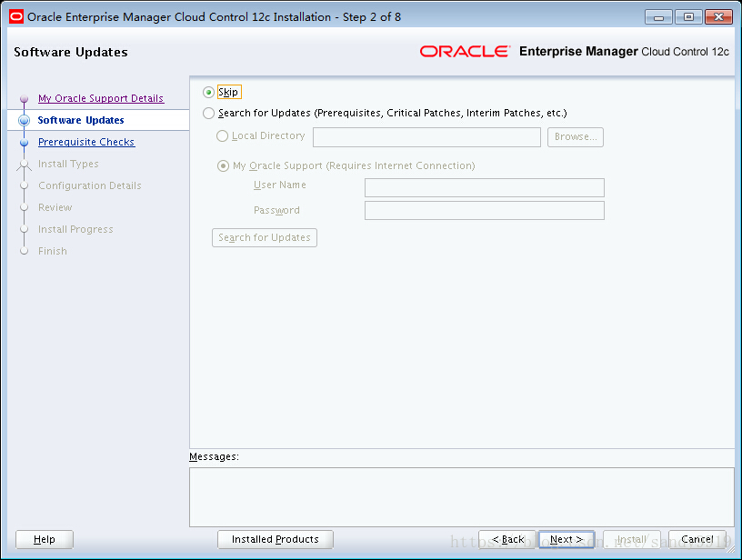Close the installer window
The image size is (742, 560).
click(x=718, y=17)
